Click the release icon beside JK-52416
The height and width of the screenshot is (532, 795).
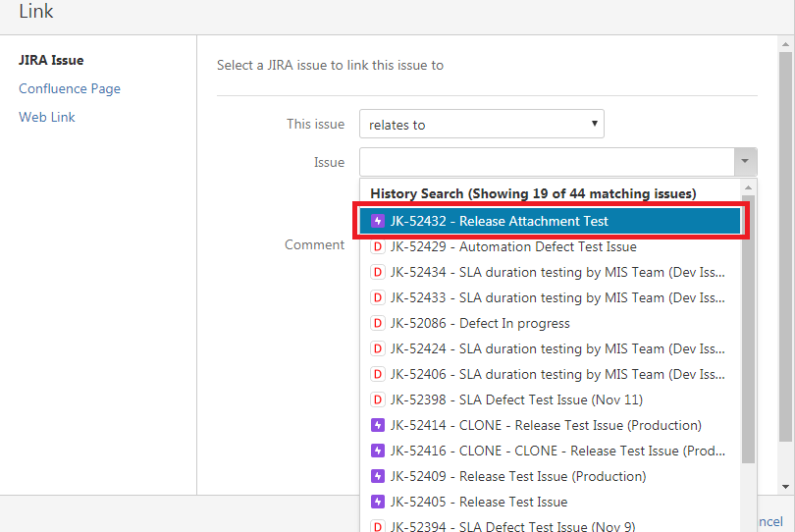[x=377, y=451]
